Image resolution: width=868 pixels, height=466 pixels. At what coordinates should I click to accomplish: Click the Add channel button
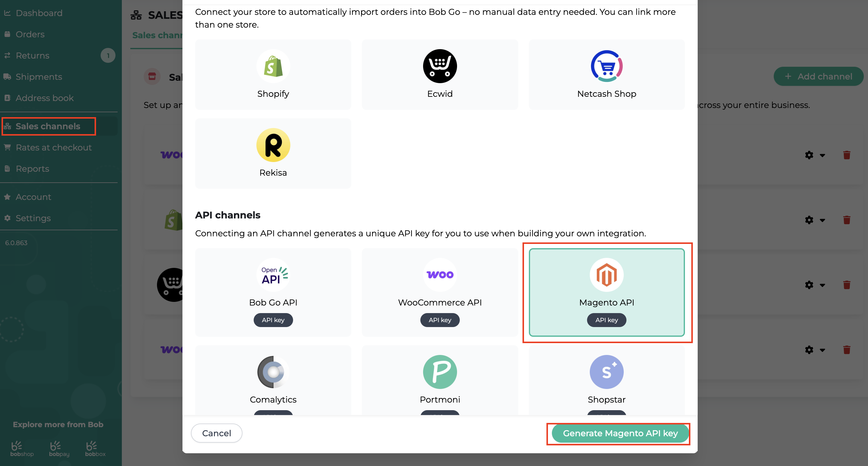tap(818, 76)
